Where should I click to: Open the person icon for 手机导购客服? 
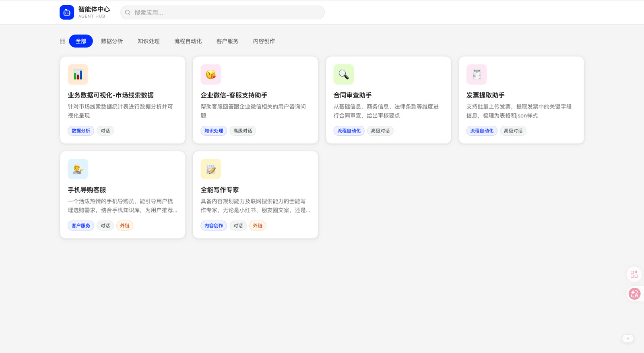78,169
